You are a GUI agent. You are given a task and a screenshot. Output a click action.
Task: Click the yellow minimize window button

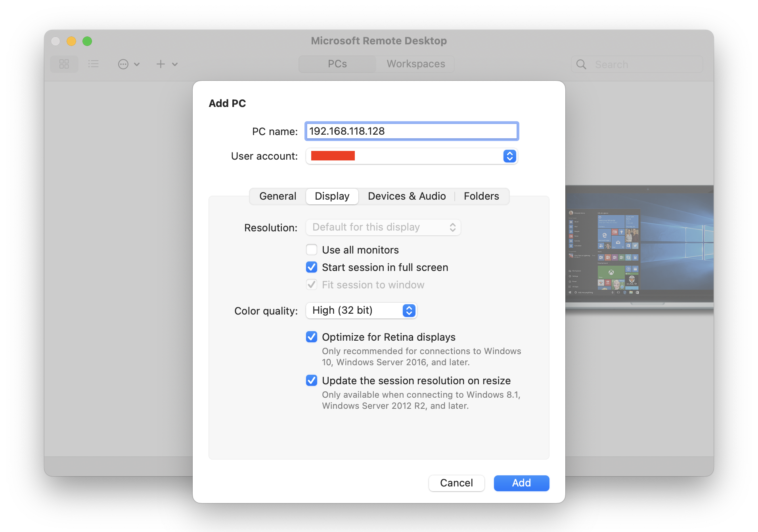click(x=71, y=41)
